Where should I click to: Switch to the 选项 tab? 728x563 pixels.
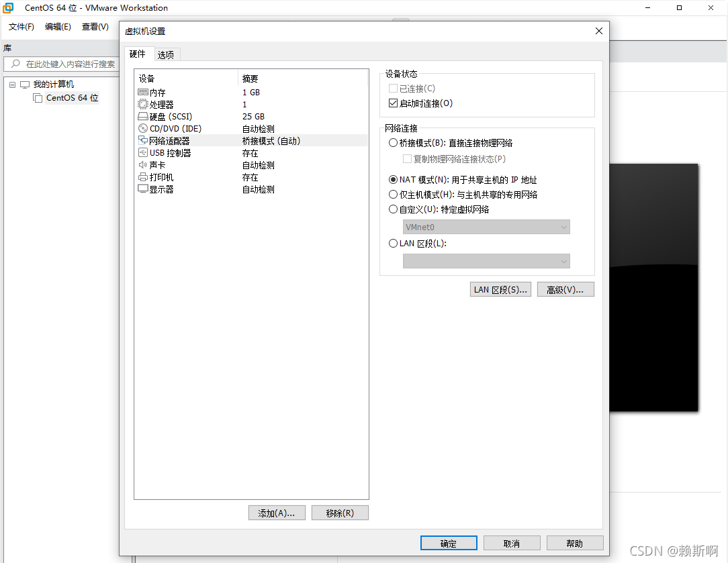click(x=166, y=55)
